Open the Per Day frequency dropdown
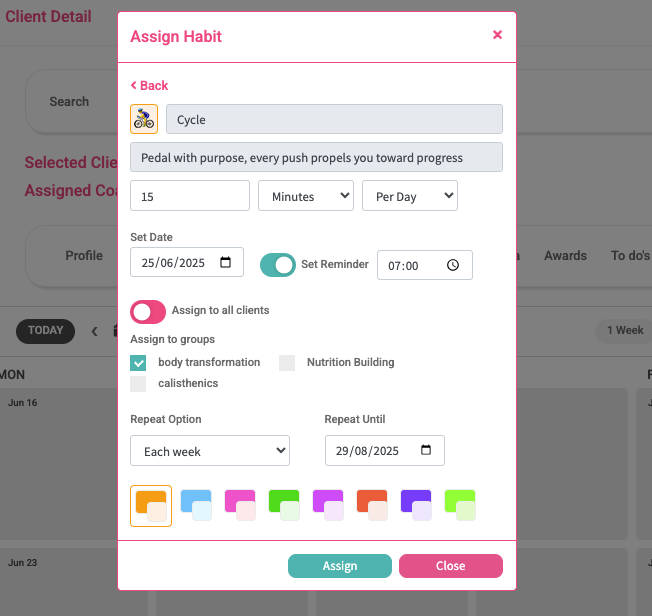 pos(409,196)
